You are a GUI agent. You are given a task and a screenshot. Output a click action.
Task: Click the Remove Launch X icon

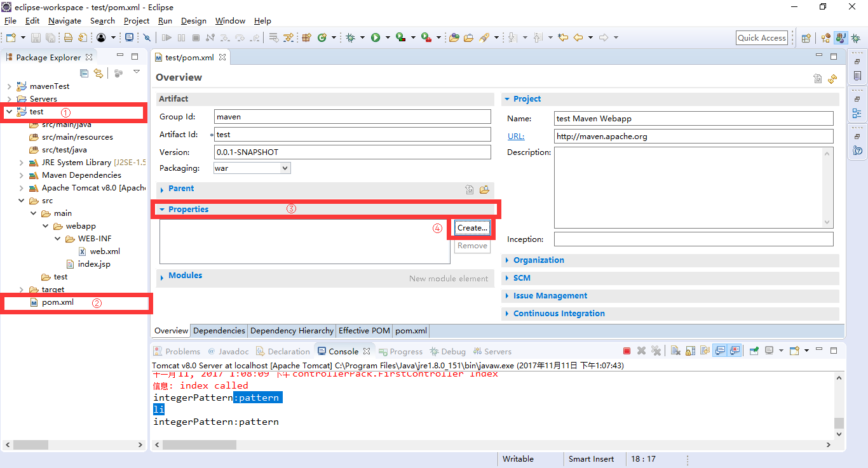pyautogui.click(x=642, y=351)
